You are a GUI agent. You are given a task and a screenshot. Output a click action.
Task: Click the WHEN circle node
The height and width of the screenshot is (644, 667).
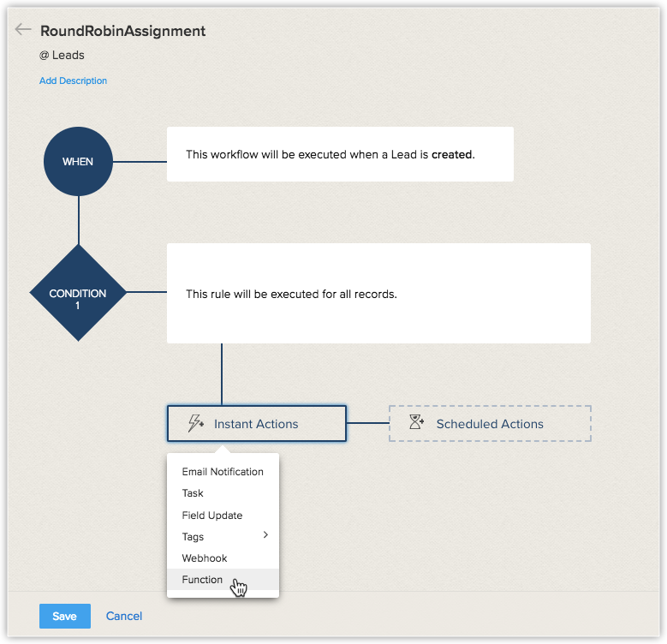point(78,162)
